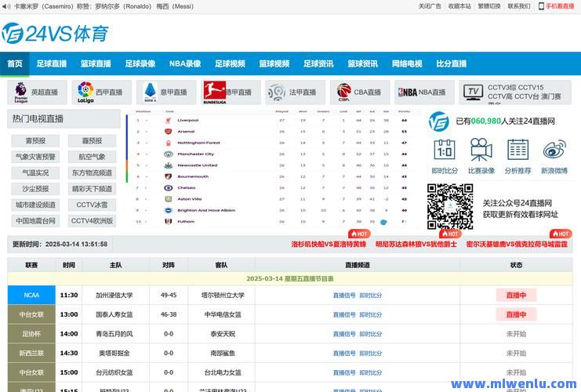
Task: Open NBA录像 menu item
Action: [x=185, y=64]
